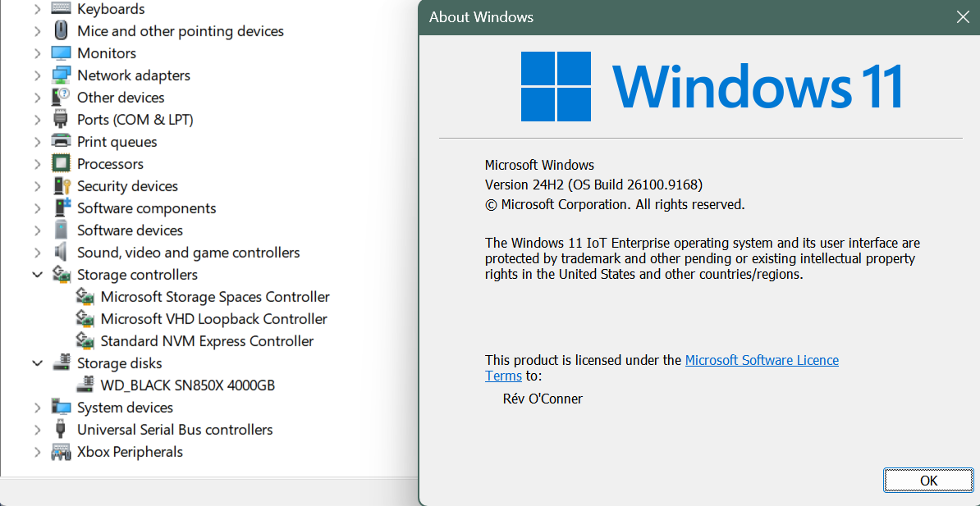The height and width of the screenshot is (506, 980).
Task: Open the Microsoft Software Licence Terms link
Action: pos(662,368)
